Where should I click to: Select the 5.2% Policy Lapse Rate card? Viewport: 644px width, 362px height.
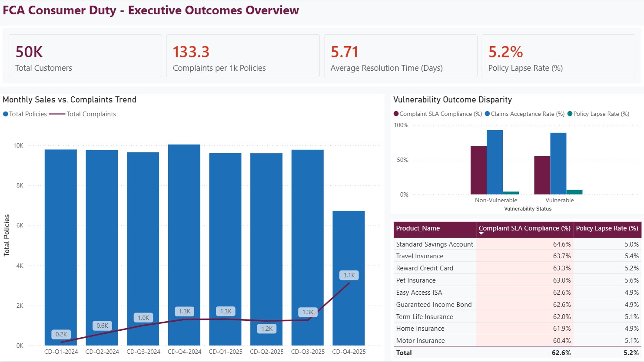click(x=558, y=56)
